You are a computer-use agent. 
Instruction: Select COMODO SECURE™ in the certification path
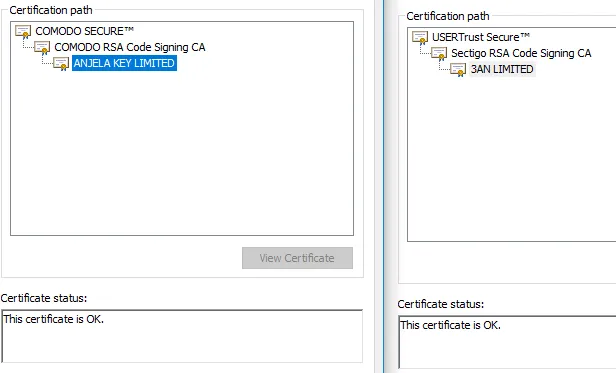point(84,31)
